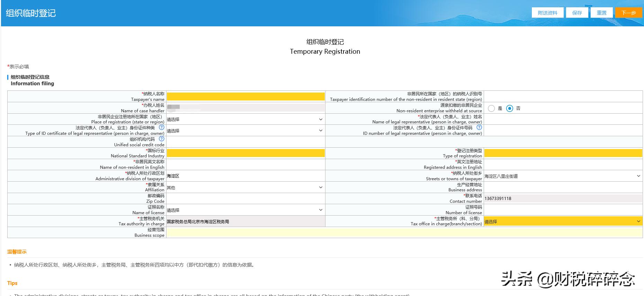Click help icon beside legal representative ID number

479,128
